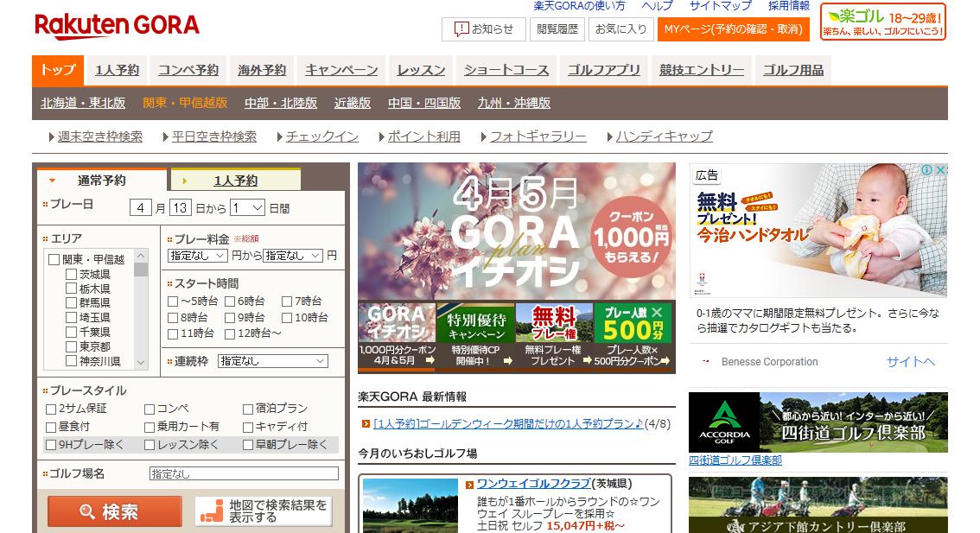This screenshot has height=533, width=980.
Task: Expand the minimum play fee dropdown
Action: pyautogui.click(x=198, y=256)
